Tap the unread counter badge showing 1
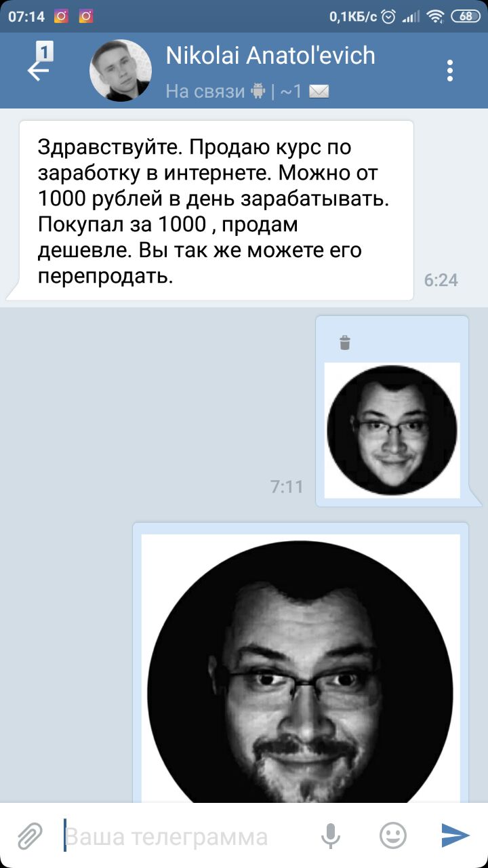 [45, 51]
